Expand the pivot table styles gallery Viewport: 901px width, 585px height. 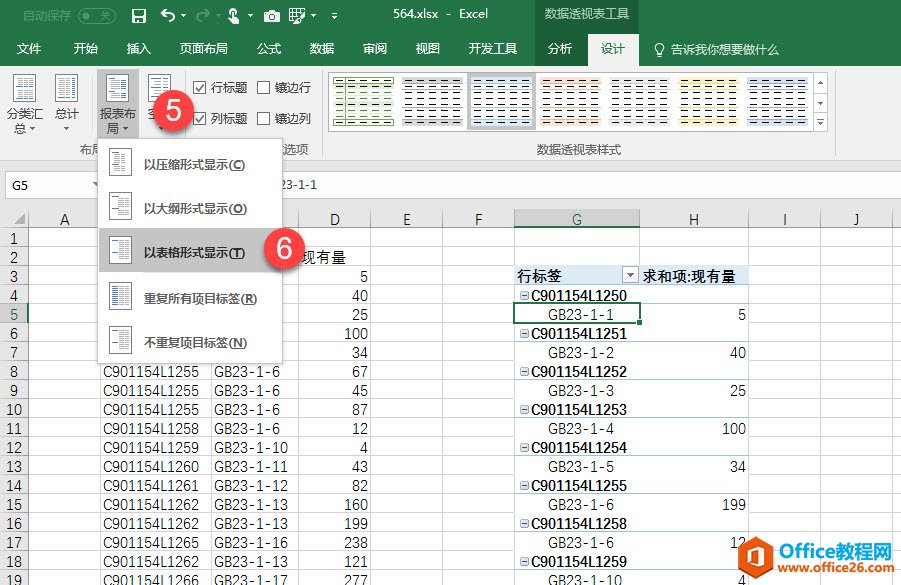(820, 122)
